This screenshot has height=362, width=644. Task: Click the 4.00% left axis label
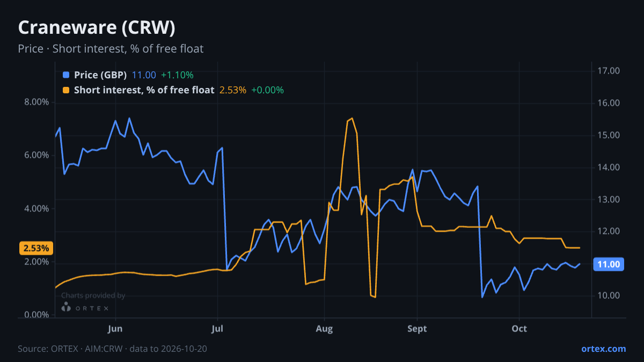(36, 209)
